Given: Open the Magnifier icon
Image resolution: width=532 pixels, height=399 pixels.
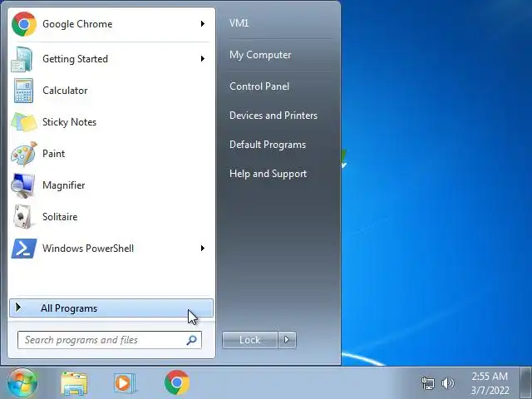Looking at the screenshot, I should pyautogui.click(x=22, y=185).
